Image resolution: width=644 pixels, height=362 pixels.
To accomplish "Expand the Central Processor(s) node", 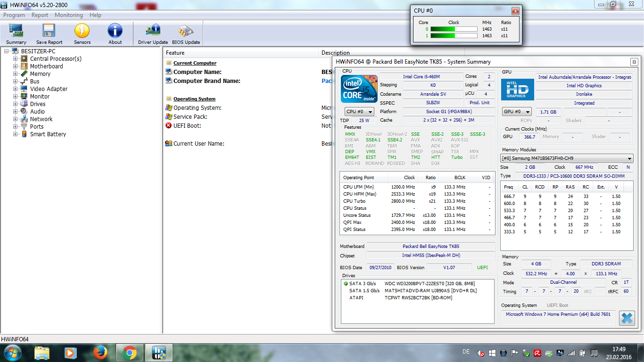I will (16, 58).
